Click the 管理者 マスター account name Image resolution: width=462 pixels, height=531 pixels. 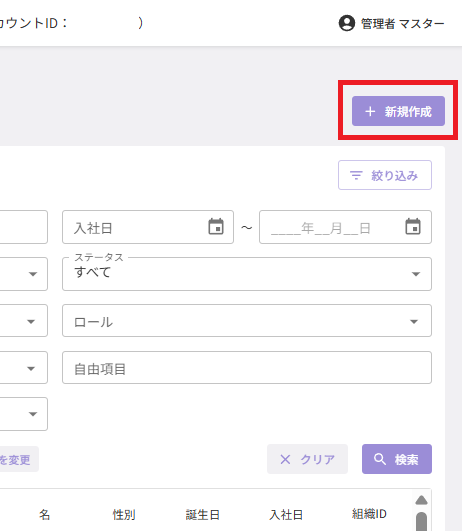(x=402, y=24)
